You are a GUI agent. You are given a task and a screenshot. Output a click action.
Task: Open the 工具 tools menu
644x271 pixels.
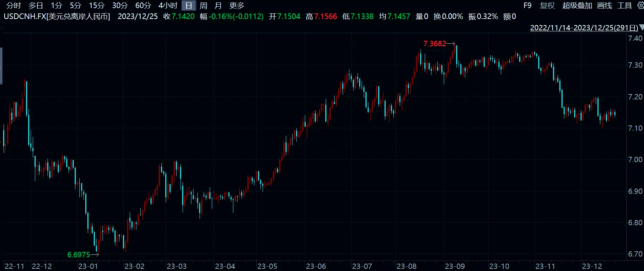(624, 6)
